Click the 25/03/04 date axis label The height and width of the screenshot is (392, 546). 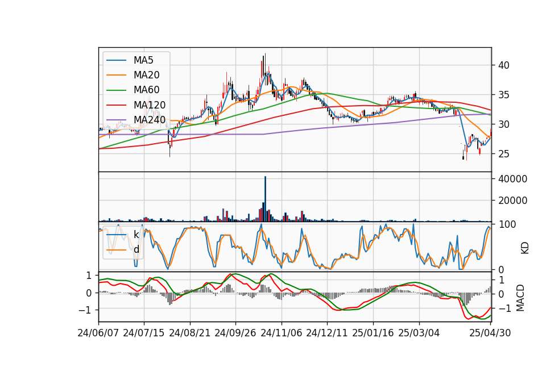tap(419, 333)
